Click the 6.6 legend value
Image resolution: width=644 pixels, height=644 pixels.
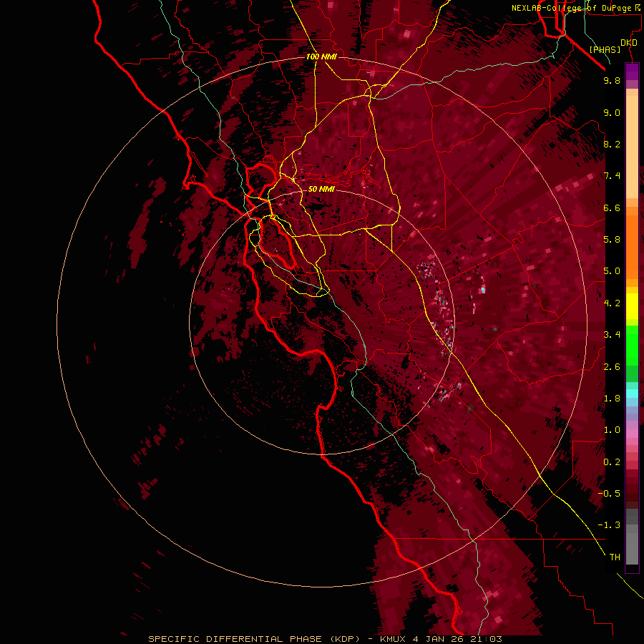click(x=612, y=208)
